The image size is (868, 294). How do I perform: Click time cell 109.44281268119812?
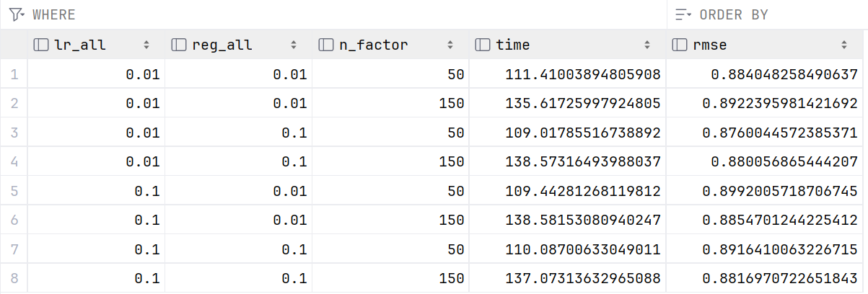pyautogui.click(x=568, y=191)
